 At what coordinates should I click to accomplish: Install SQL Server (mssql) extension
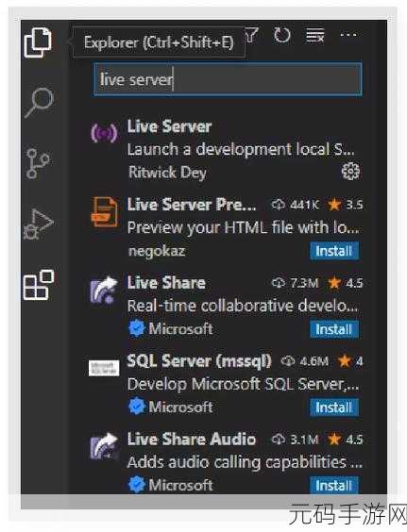pos(334,407)
